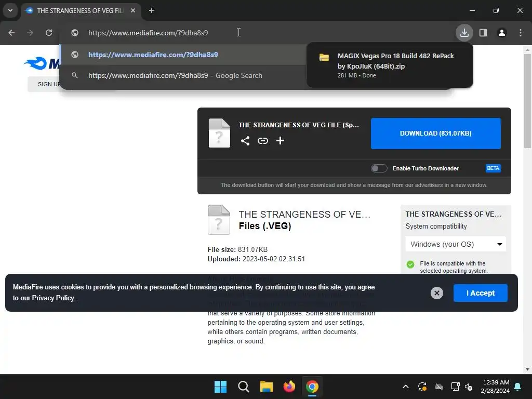Image resolution: width=532 pixels, height=399 pixels.
Task: Click the share icon for file
Action: pos(245,141)
